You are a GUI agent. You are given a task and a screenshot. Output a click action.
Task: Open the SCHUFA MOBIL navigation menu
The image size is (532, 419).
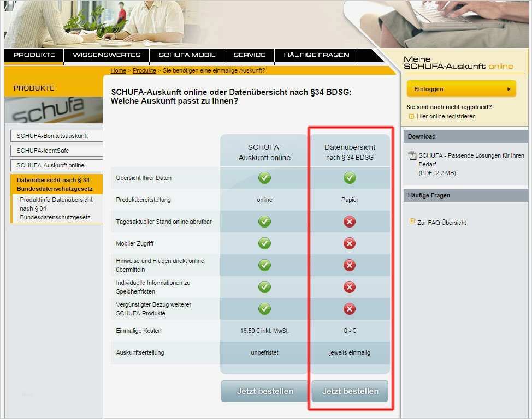(x=187, y=55)
